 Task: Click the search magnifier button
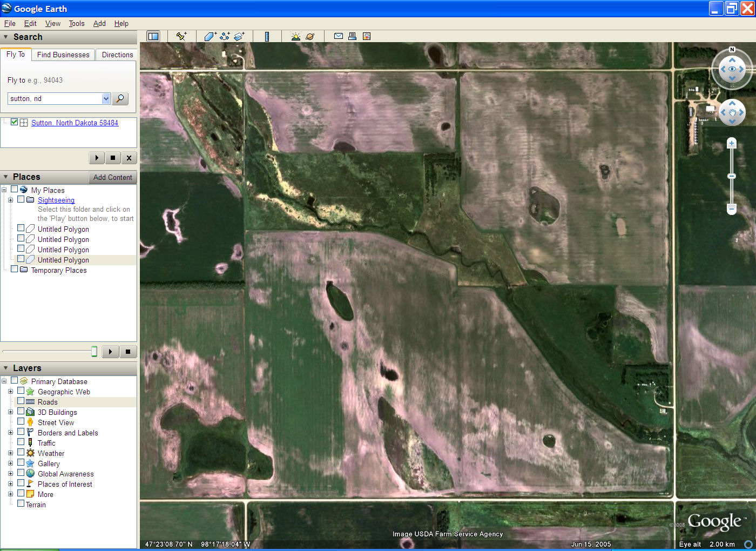tap(120, 98)
